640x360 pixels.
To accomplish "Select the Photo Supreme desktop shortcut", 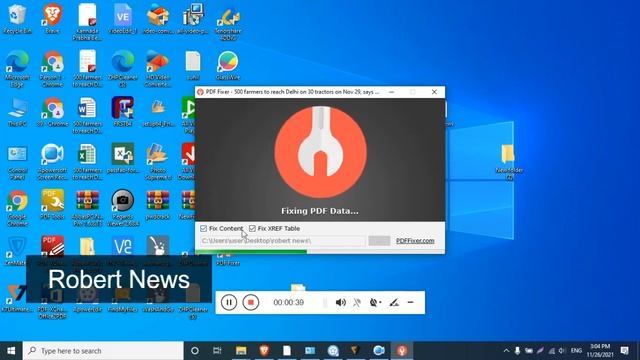I will (158, 162).
